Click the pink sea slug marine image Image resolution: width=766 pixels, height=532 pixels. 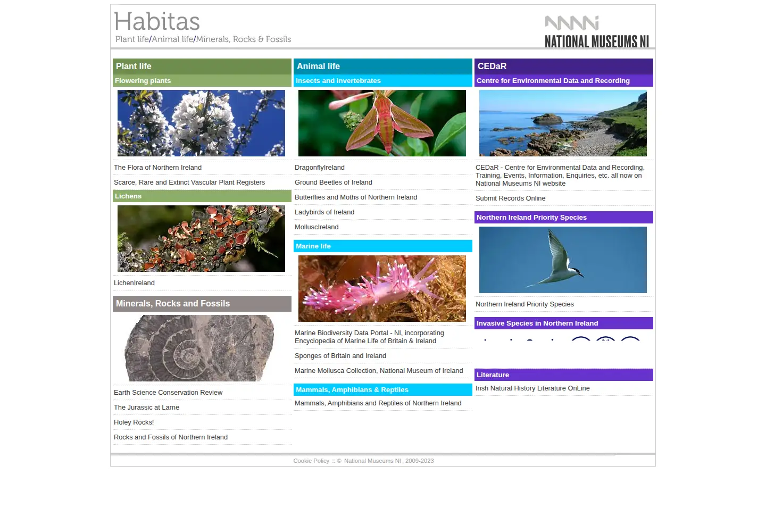coord(382,288)
